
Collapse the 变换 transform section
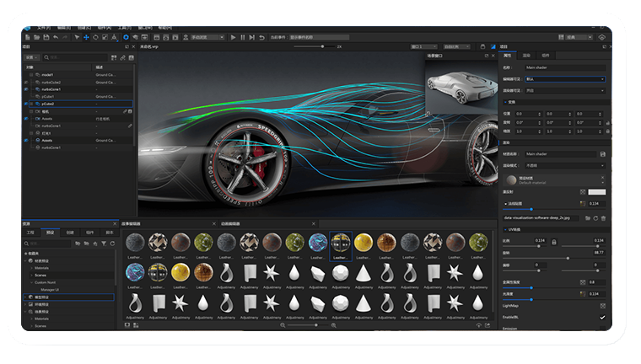[x=506, y=102]
